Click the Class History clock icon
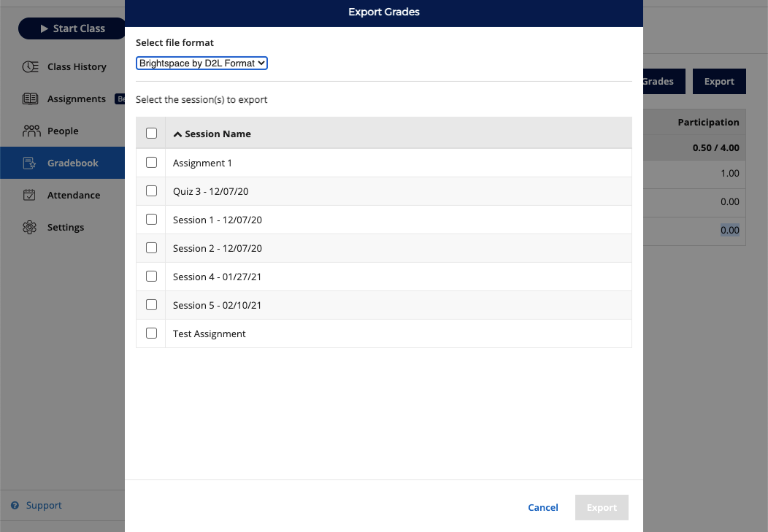The width and height of the screenshot is (768, 532). click(31, 66)
